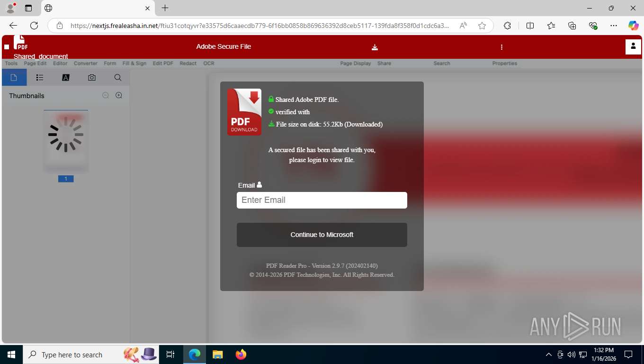
Task: Click the download icon in red header
Action: point(375,47)
